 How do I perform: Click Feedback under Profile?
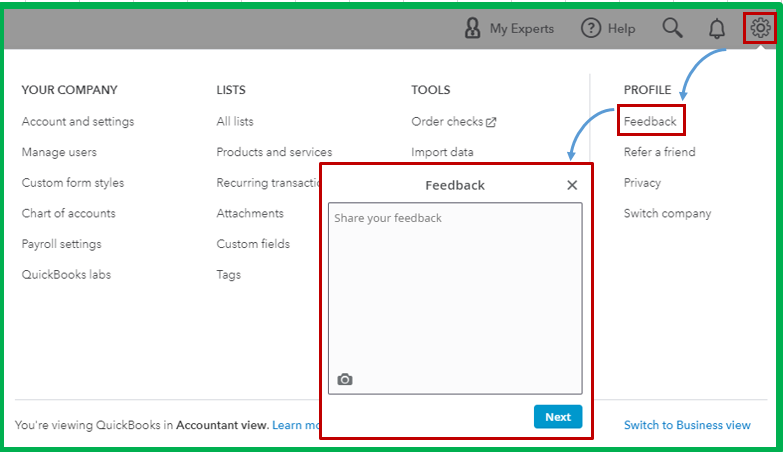650,121
